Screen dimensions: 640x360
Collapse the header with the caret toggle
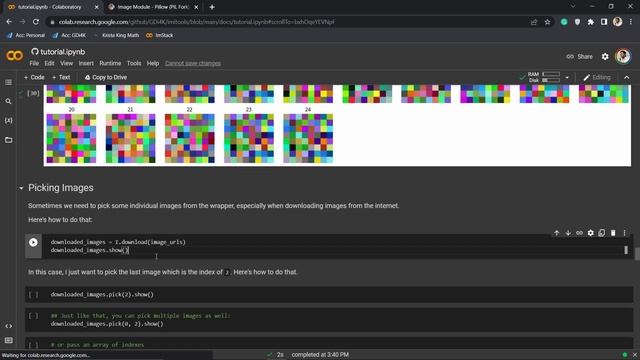pyautogui.click(x=627, y=78)
